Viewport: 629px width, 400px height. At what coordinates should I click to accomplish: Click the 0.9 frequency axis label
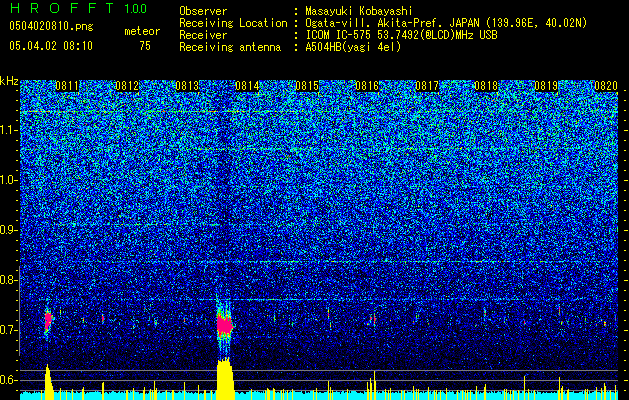click(x=9, y=230)
